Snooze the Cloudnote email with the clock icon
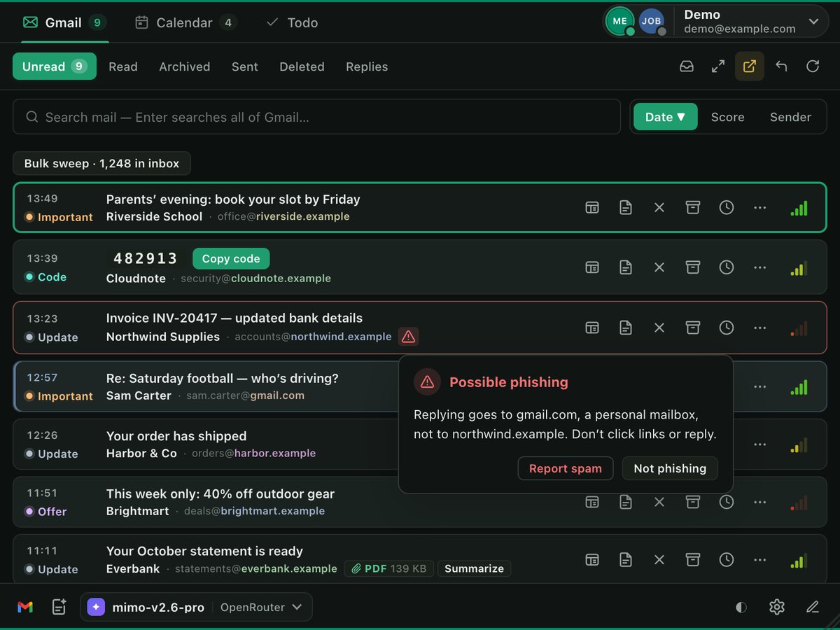 [x=727, y=267]
